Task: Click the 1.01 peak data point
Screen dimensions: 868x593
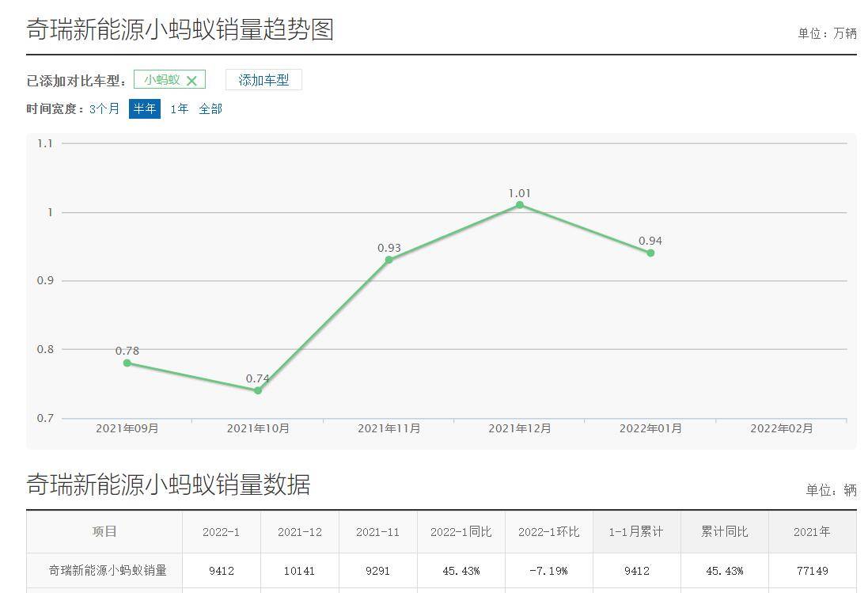Action: 520,205
